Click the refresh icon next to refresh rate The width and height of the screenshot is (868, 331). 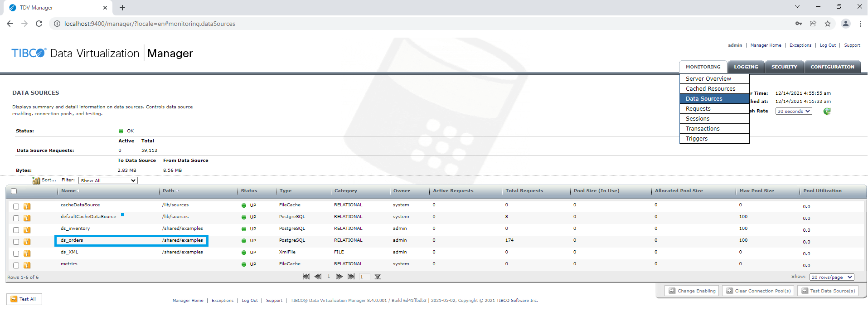point(827,111)
